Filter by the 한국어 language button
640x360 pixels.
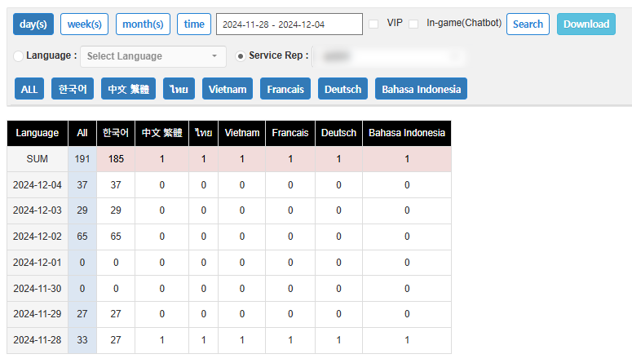click(x=72, y=89)
